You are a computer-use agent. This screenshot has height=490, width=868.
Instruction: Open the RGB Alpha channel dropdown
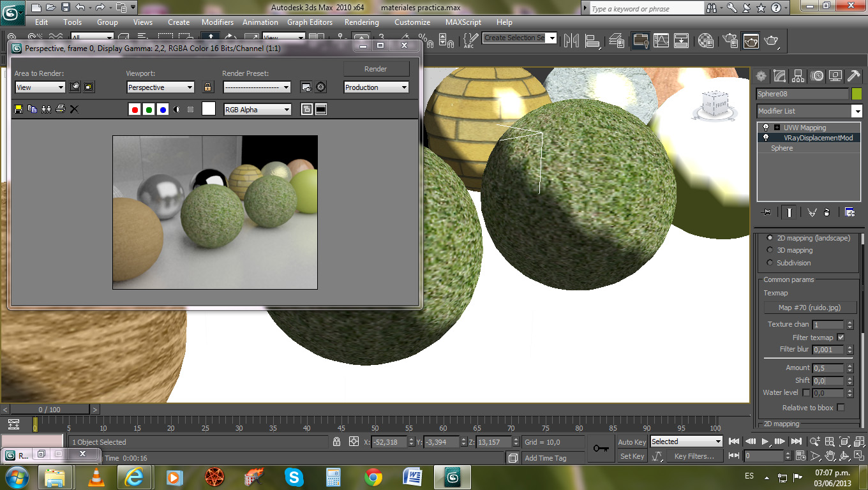[257, 110]
